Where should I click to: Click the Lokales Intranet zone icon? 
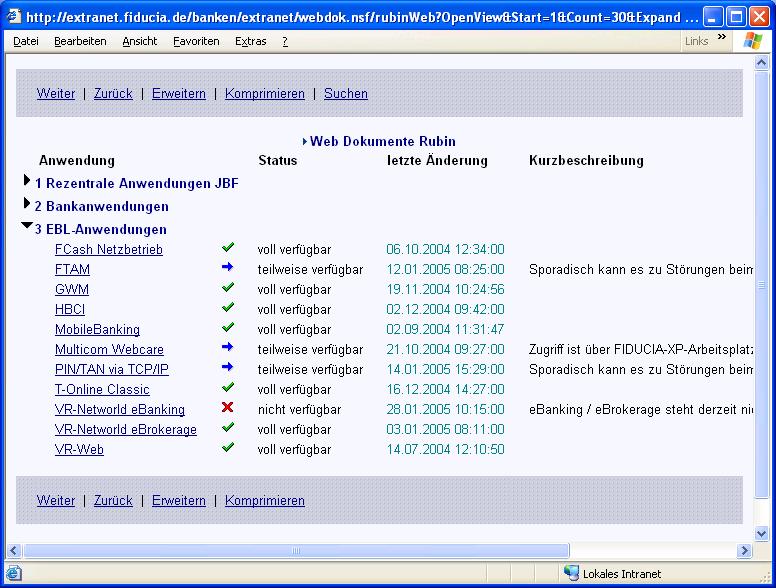click(572, 573)
